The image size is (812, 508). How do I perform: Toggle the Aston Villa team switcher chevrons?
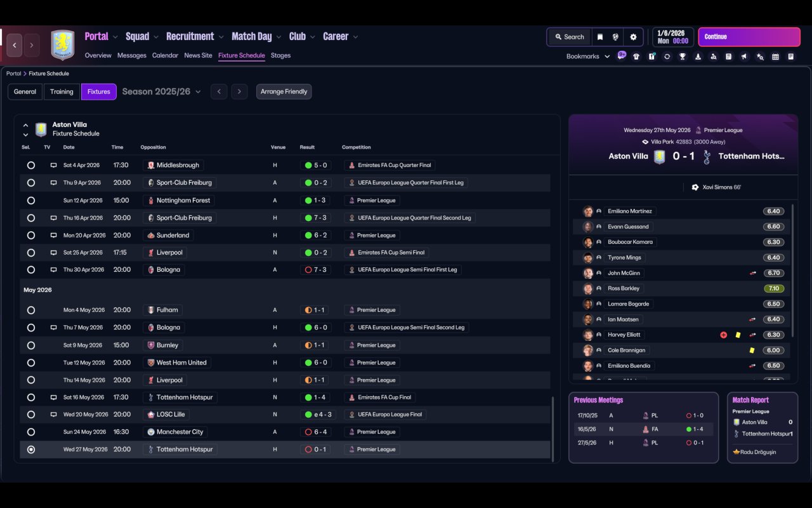tap(25, 130)
